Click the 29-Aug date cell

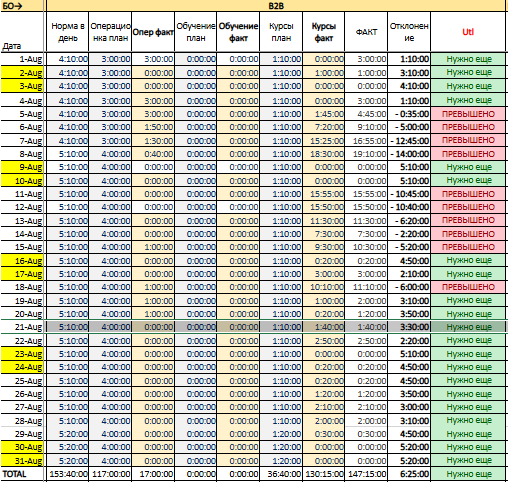click(x=22, y=434)
